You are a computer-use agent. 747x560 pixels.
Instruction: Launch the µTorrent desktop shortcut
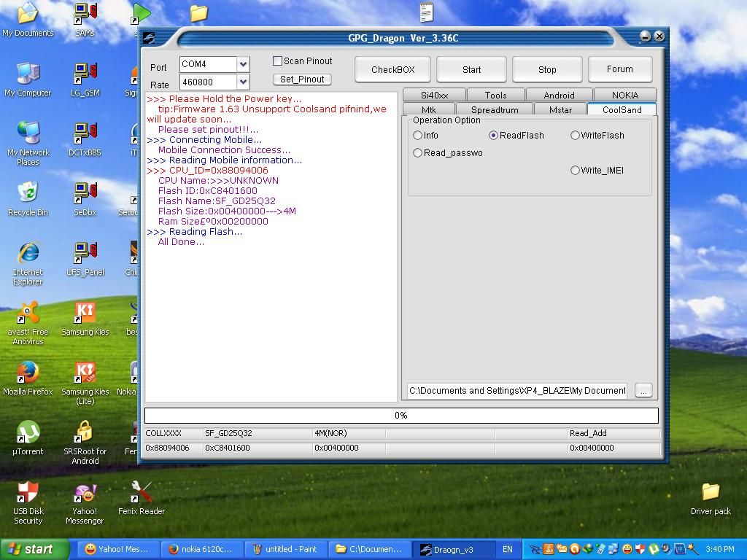tap(28, 433)
